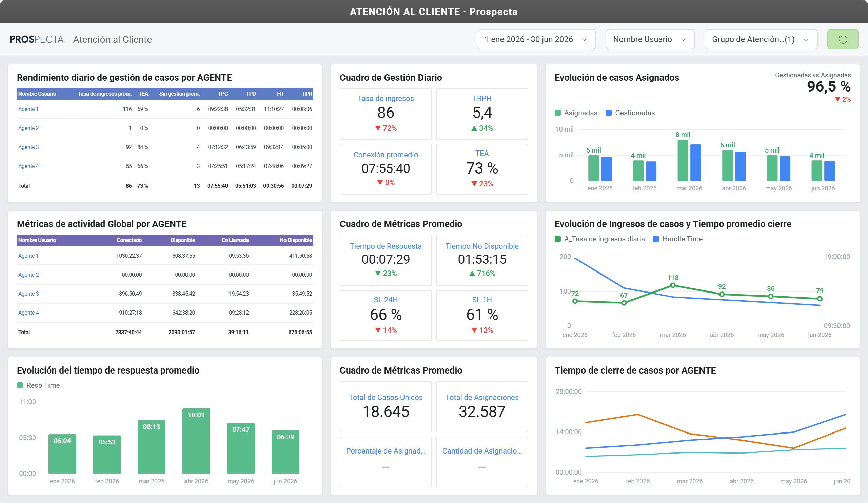Sort activity table by No Disponible column
868x503 pixels.
point(296,240)
